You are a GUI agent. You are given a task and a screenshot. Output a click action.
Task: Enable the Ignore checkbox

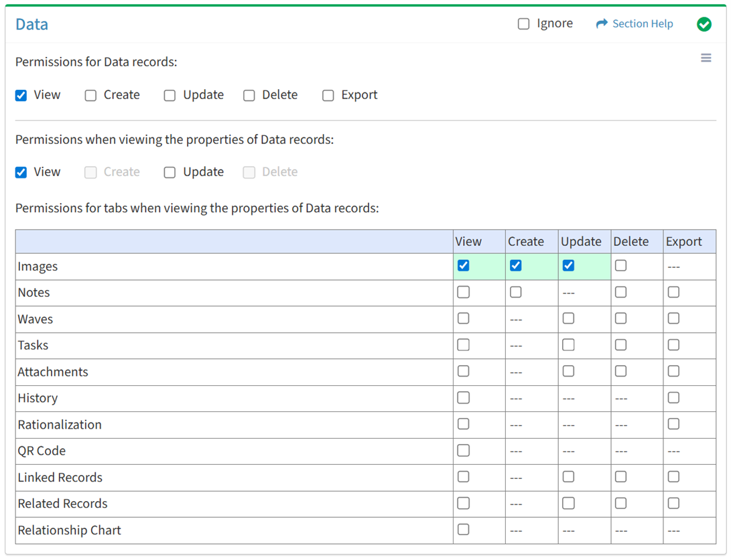click(x=523, y=24)
